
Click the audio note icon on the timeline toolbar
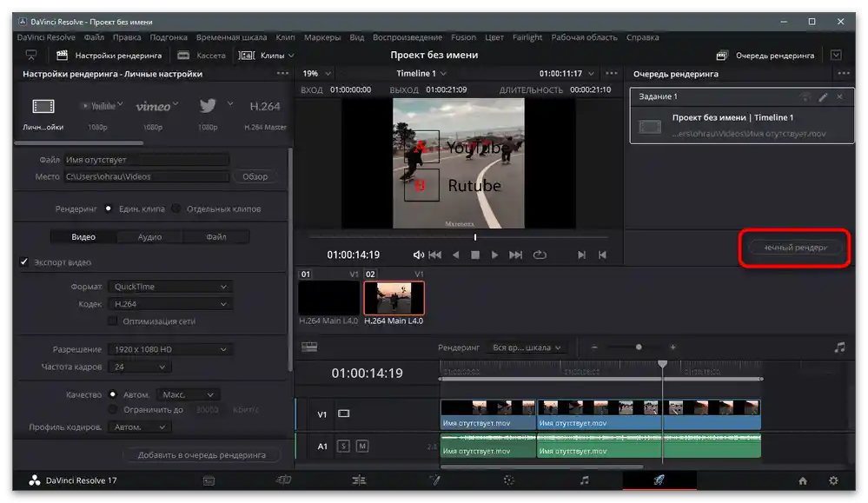pos(840,347)
